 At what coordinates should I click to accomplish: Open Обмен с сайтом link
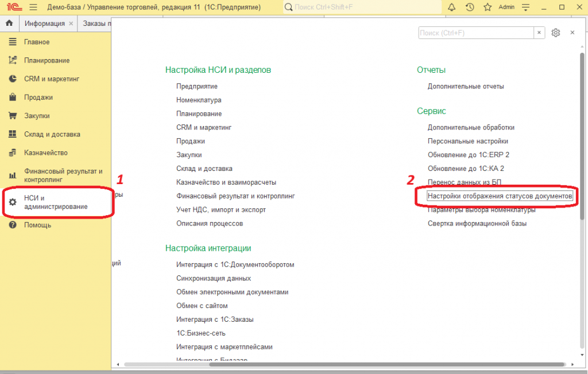(202, 306)
